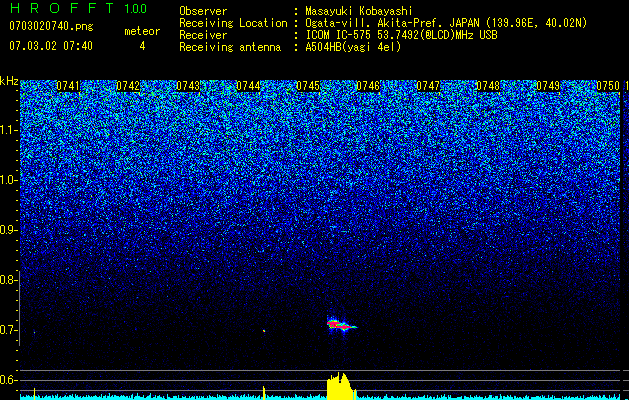Click the 0741 time marker
629x400 pixels.
[x=68, y=86]
